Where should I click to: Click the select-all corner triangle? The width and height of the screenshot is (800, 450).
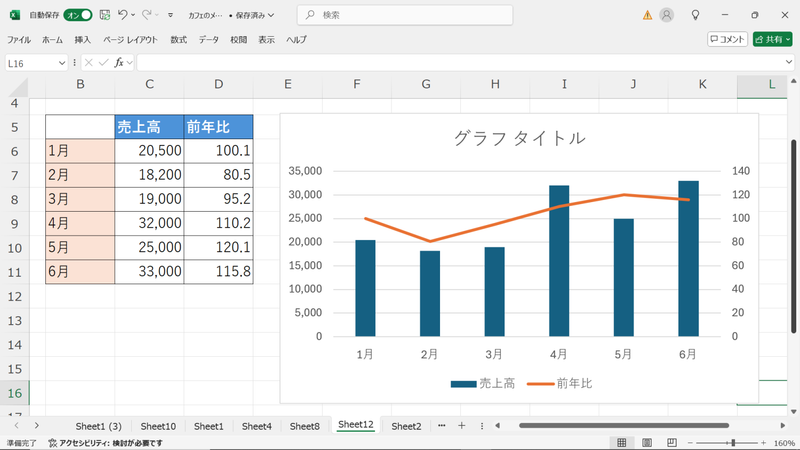point(18,87)
